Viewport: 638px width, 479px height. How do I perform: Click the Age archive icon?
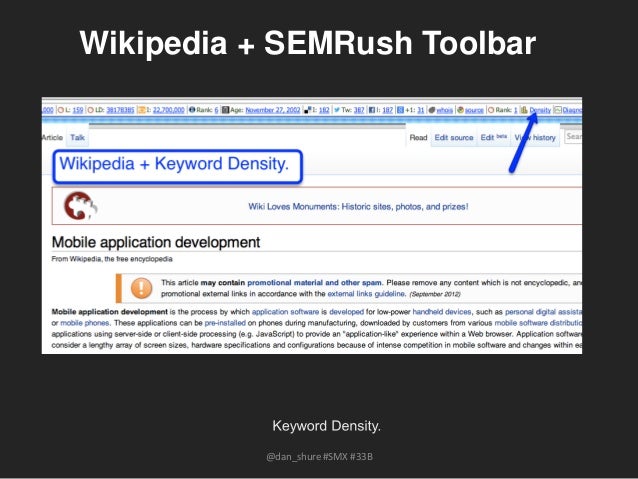[225, 110]
